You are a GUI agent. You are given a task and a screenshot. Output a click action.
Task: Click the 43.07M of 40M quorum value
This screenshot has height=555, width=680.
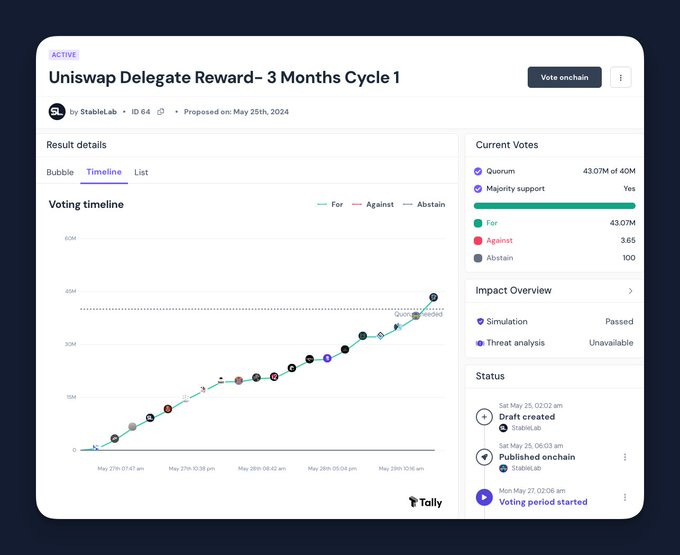[x=609, y=171]
